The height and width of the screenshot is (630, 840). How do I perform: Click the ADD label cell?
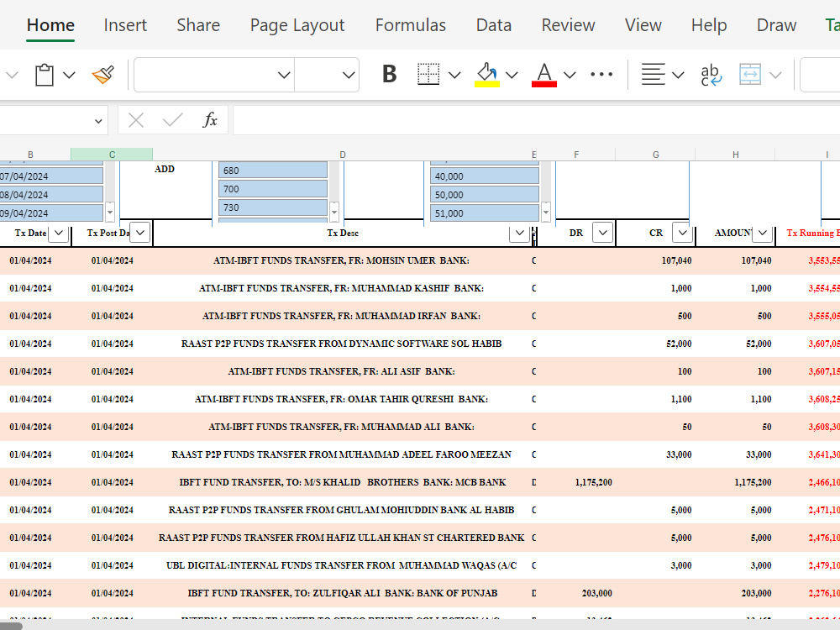tap(165, 170)
